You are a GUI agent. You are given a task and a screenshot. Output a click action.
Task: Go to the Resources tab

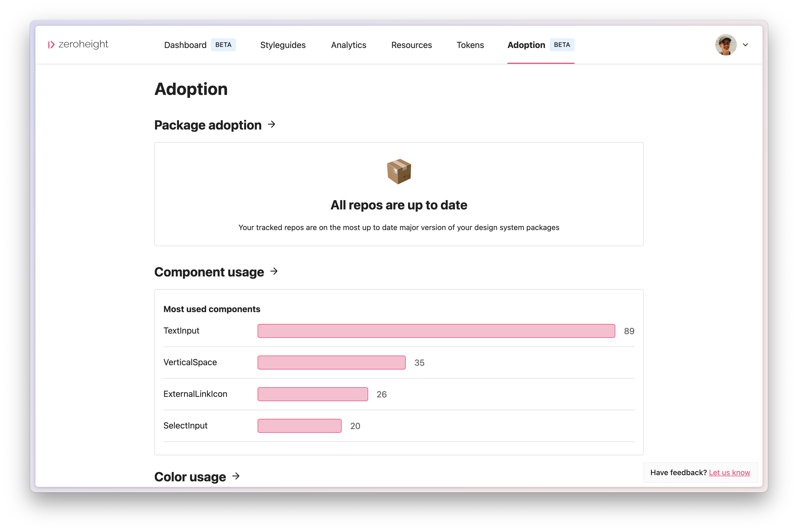411,45
